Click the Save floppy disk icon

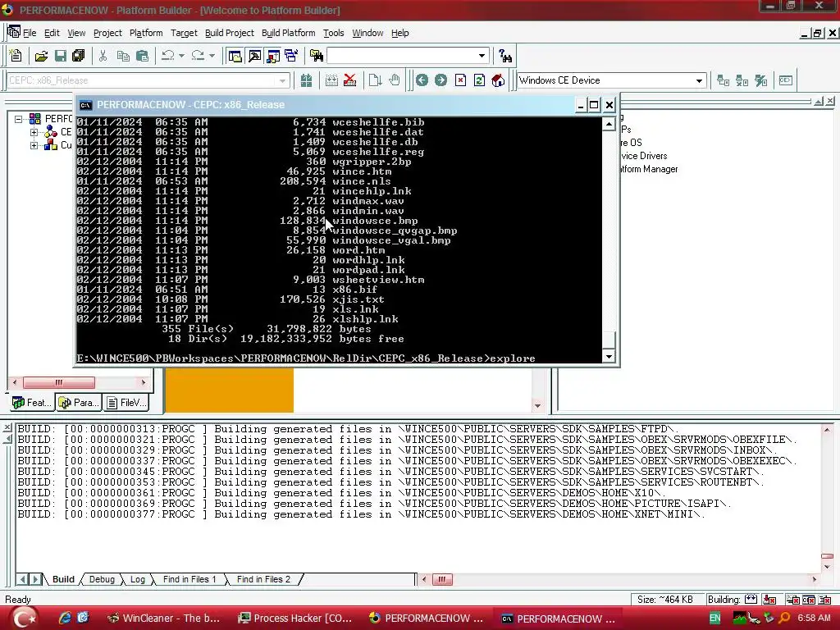(x=60, y=56)
